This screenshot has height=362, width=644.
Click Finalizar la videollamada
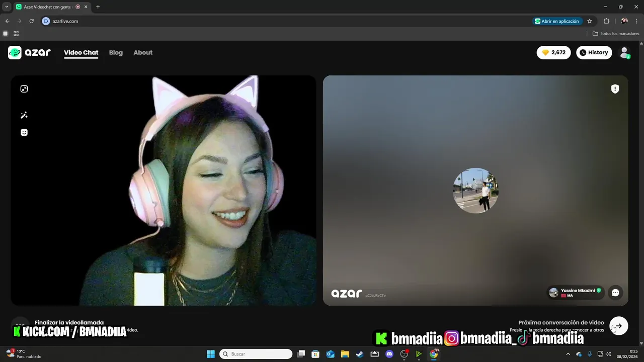tap(69, 322)
